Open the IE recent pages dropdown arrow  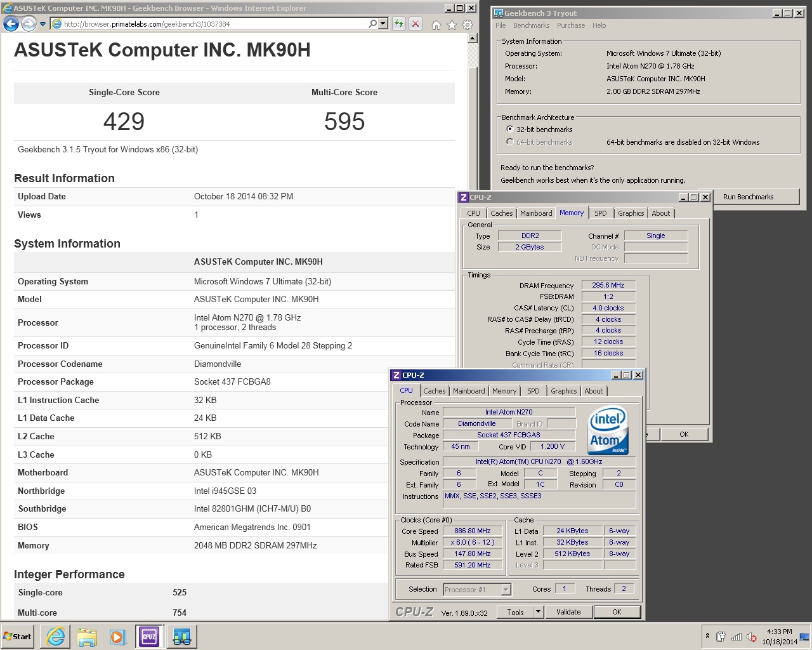pos(43,24)
